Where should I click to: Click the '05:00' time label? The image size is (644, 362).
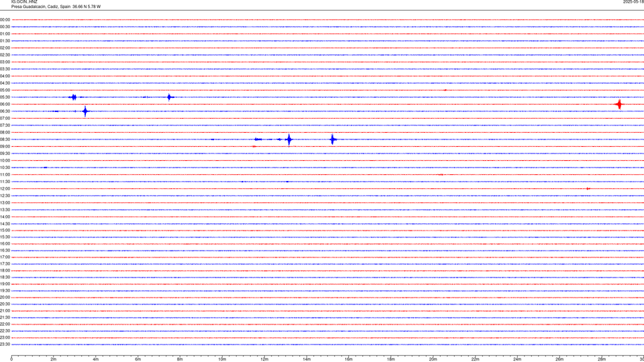click(x=5, y=90)
